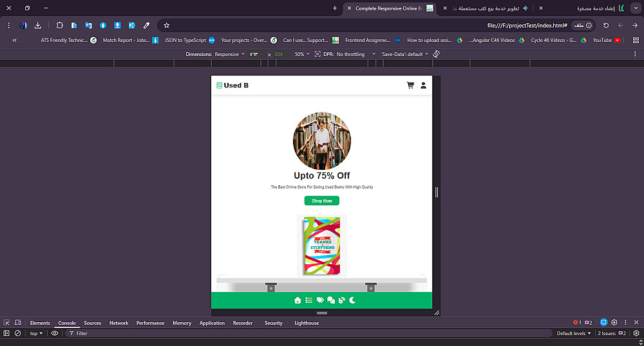The width and height of the screenshot is (644, 346).
Task: Open the list icon in bottom navbar
Action: point(309,300)
